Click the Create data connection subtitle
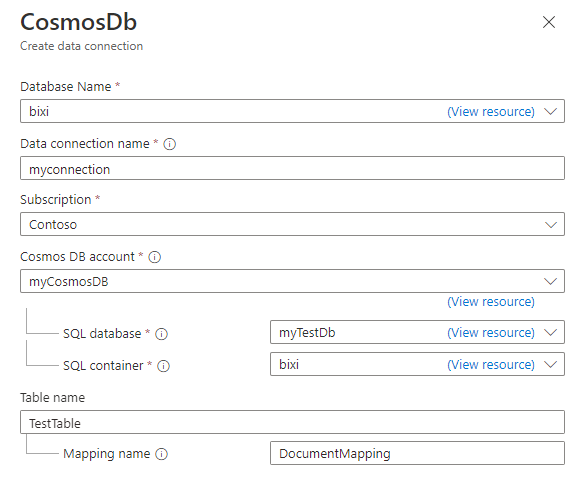The width and height of the screenshot is (585, 477). [x=81, y=46]
